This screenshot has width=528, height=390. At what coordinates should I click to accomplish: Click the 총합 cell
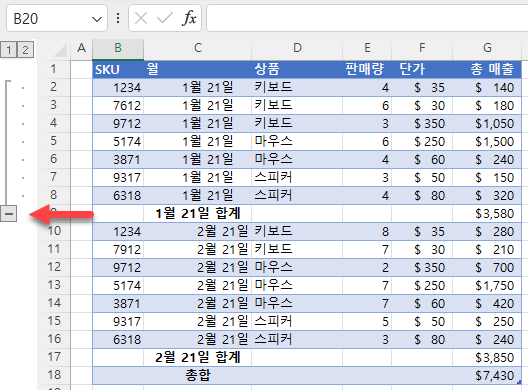(x=198, y=375)
